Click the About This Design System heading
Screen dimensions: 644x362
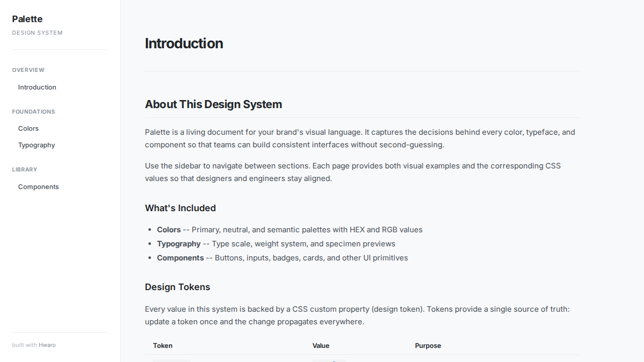213,104
